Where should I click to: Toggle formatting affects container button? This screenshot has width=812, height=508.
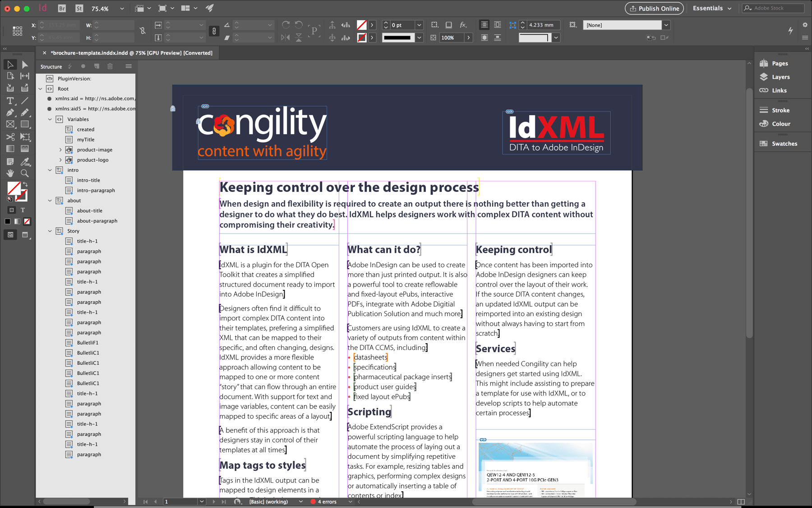[x=12, y=210]
